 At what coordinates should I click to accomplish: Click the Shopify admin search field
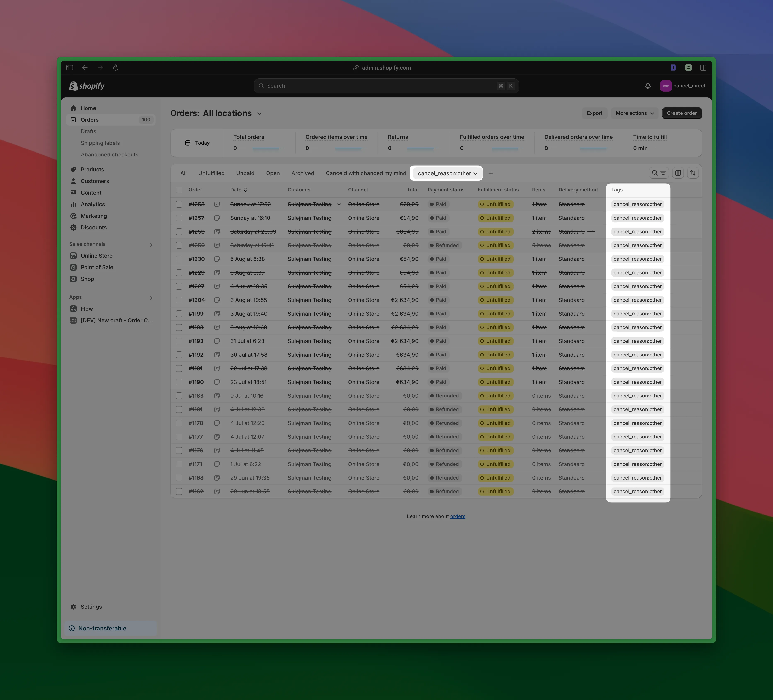(x=385, y=86)
